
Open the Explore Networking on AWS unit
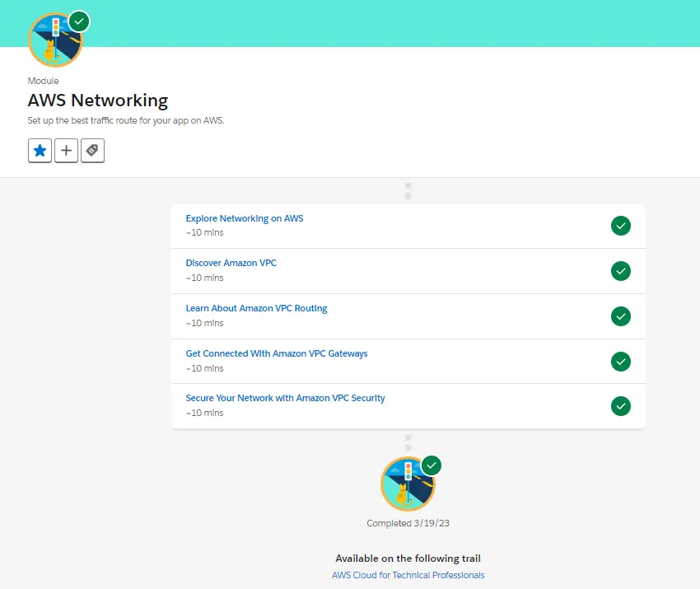[244, 218]
